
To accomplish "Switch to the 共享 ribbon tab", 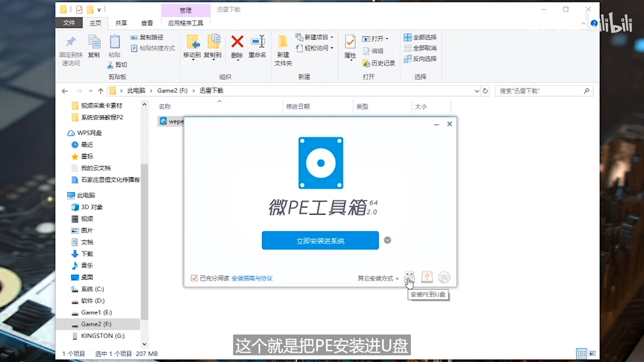I will (x=121, y=23).
